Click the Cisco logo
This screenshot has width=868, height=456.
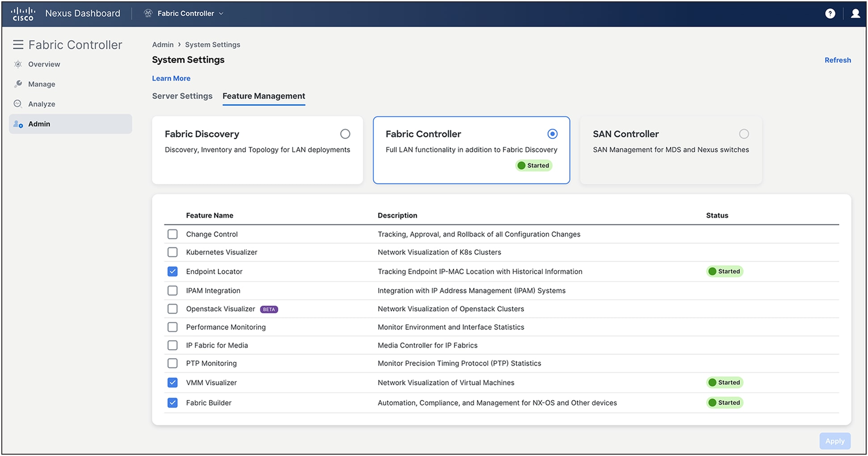[23, 14]
